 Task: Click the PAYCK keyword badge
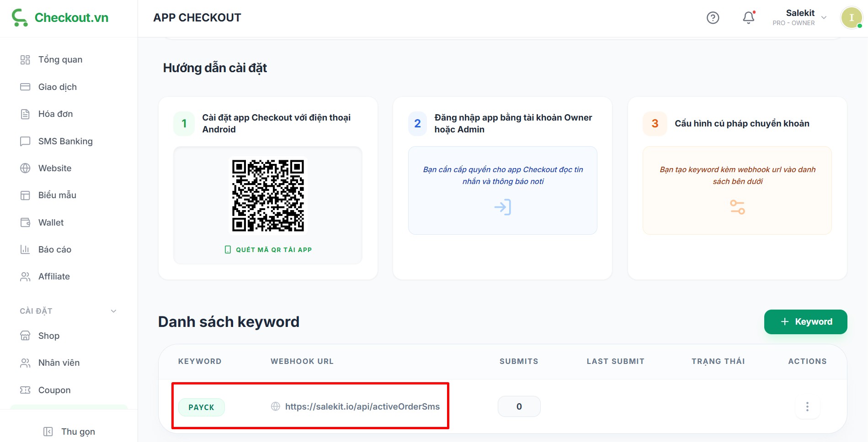click(201, 407)
